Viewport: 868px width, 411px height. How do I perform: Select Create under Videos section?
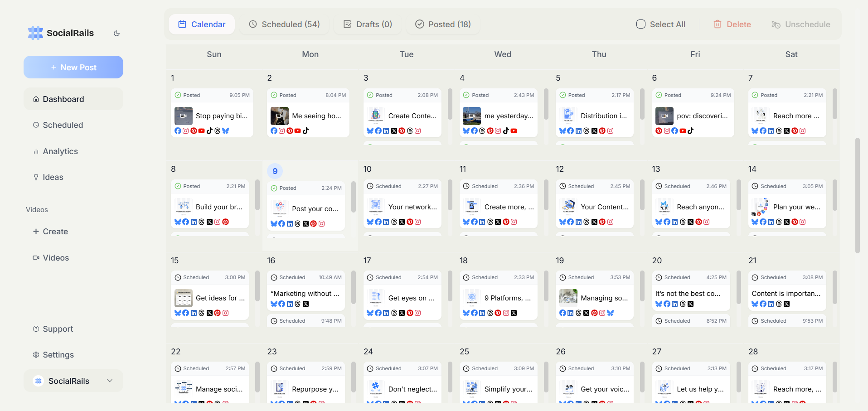(73, 231)
